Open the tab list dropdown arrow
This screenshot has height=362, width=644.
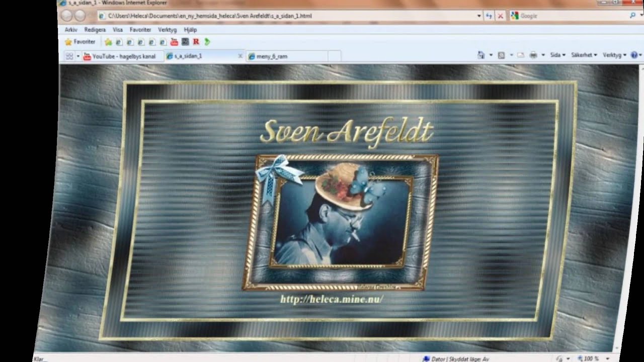78,56
